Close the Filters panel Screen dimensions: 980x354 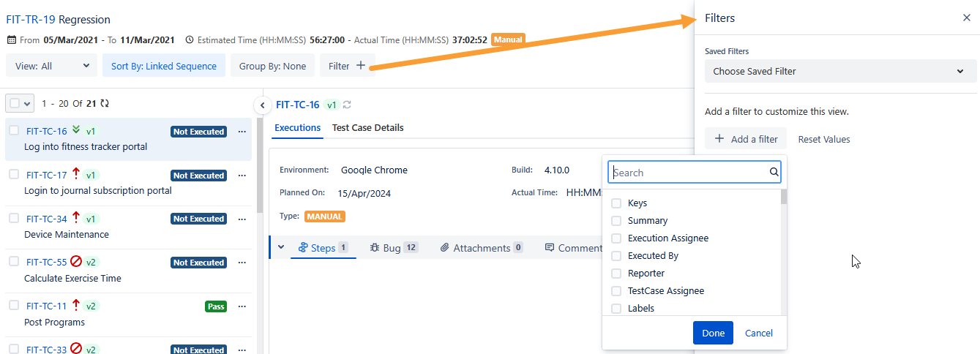click(x=966, y=18)
